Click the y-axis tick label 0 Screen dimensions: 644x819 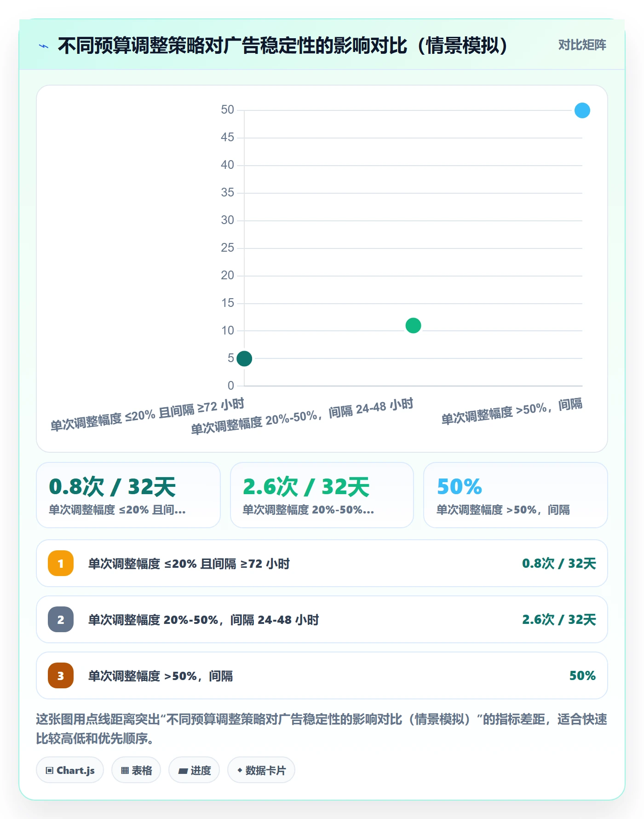[230, 386]
